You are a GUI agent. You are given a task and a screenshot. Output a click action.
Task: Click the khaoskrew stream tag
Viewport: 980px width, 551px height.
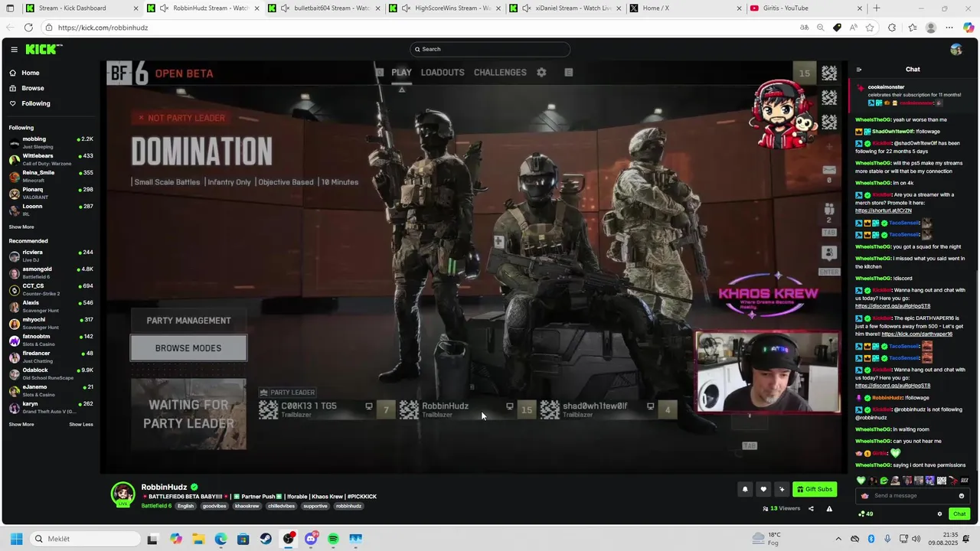247,506
